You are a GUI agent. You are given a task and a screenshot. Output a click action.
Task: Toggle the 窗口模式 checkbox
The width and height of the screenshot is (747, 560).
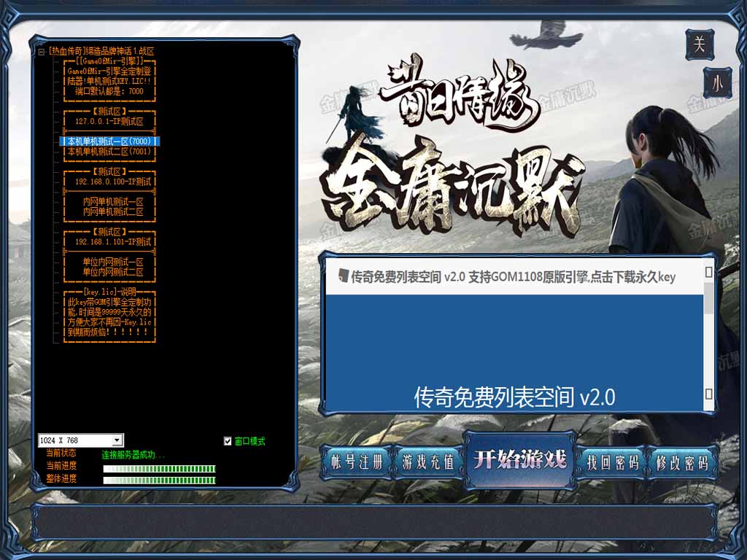pyautogui.click(x=228, y=441)
